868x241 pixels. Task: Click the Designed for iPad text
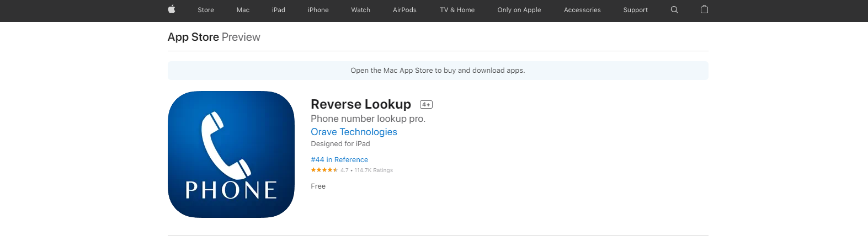340,144
